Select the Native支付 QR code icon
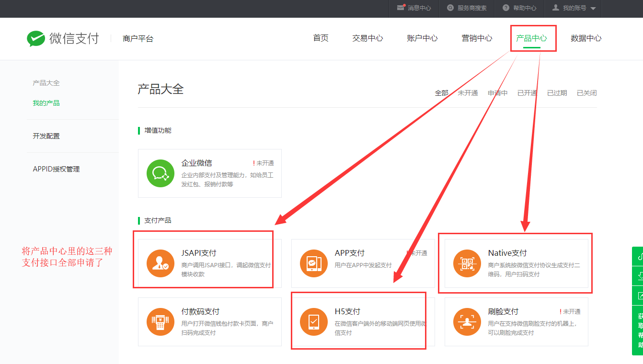The height and width of the screenshot is (364, 643). tap(467, 263)
